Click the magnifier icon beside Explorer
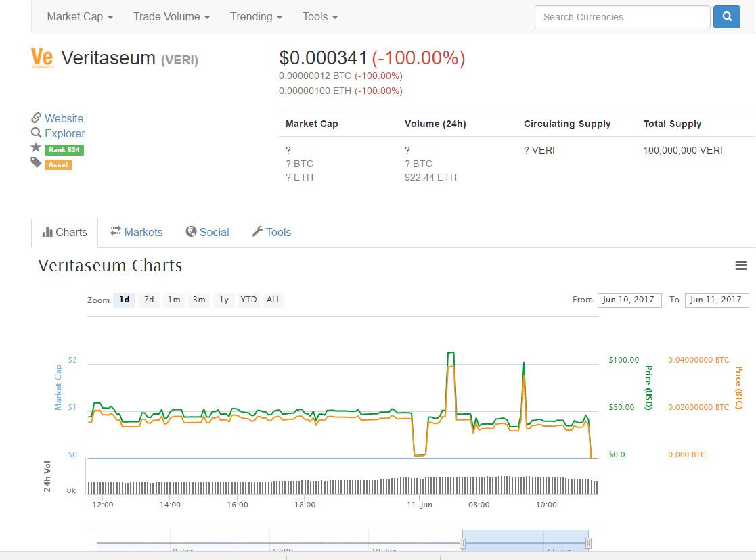 tap(36, 133)
